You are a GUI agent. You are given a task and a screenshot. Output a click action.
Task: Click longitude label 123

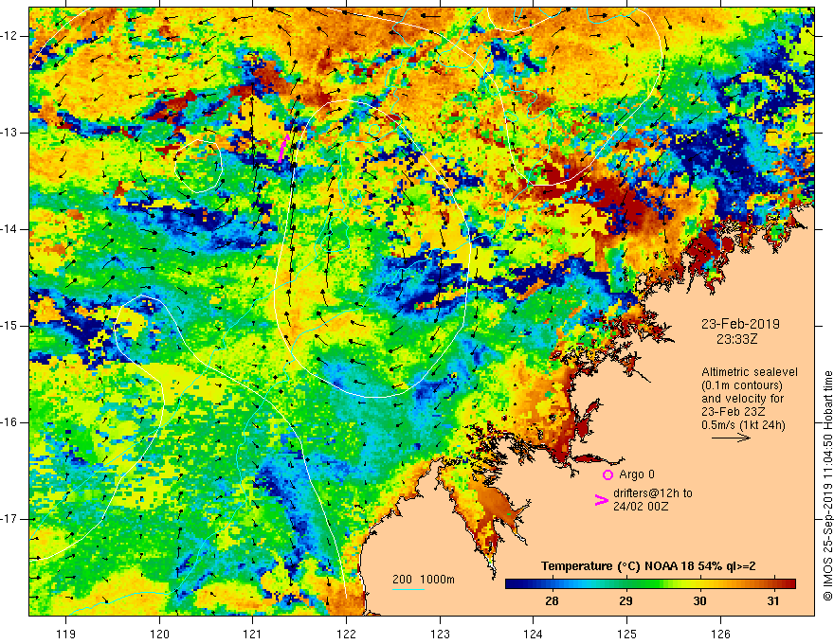[x=440, y=634]
